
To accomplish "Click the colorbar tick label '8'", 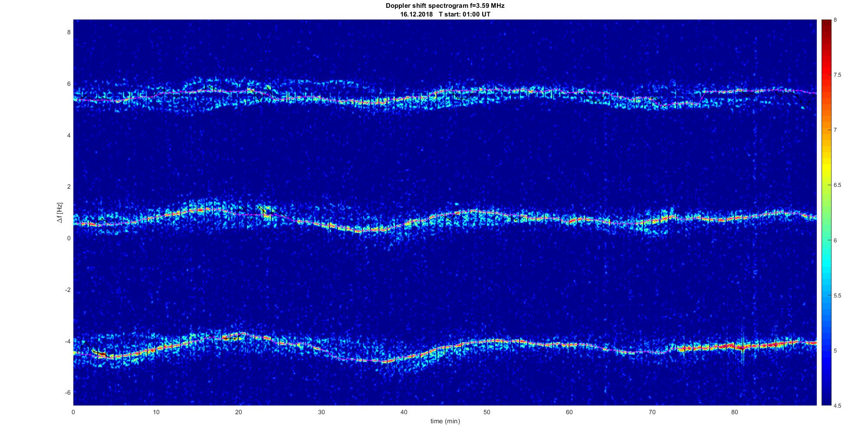I will (835, 20).
